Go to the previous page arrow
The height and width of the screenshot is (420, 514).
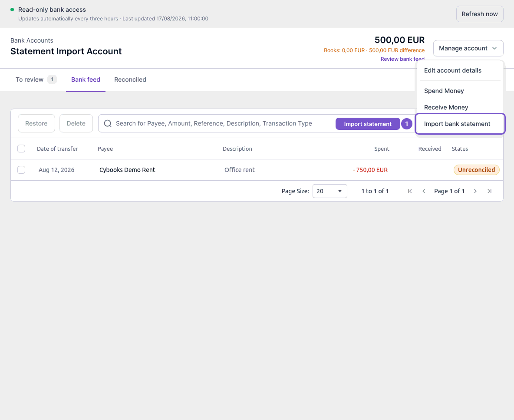point(424,191)
